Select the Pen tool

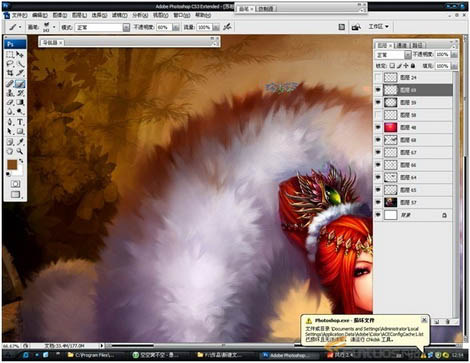coord(10,122)
